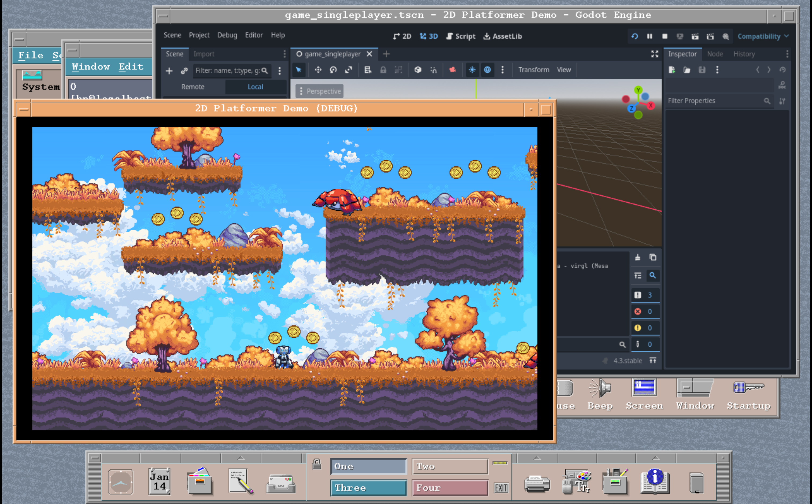Toggle the preview sunlight icon
812x504 pixels.
tap(472, 70)
